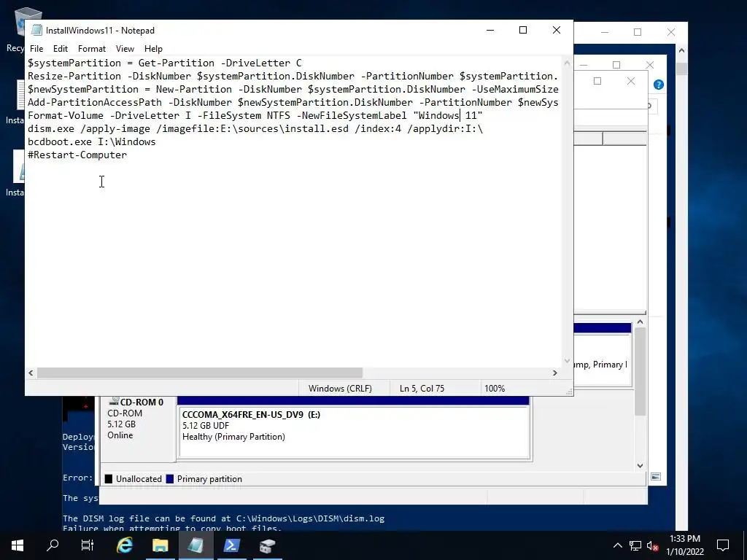Open the Action Center notifications icon
Image resolution: width=747 pixels, height=560 pixels.
(723, 545)
